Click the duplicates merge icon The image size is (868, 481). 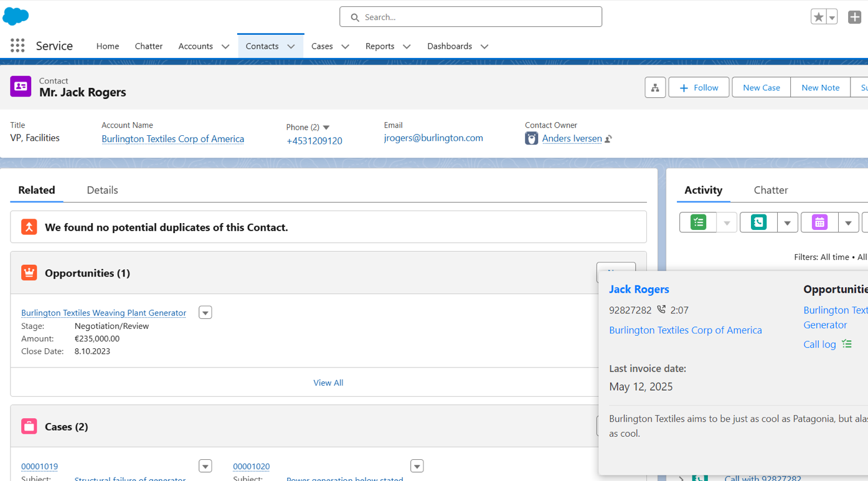click(x=29, y=227)
